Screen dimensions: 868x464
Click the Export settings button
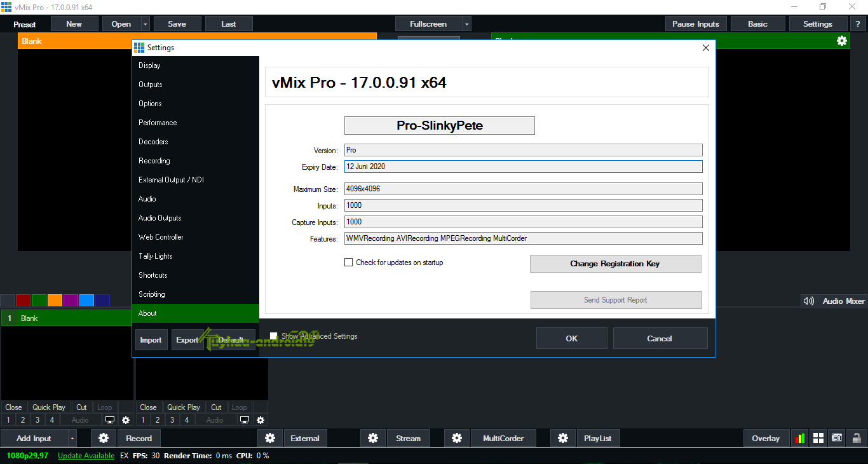(187, 340)
